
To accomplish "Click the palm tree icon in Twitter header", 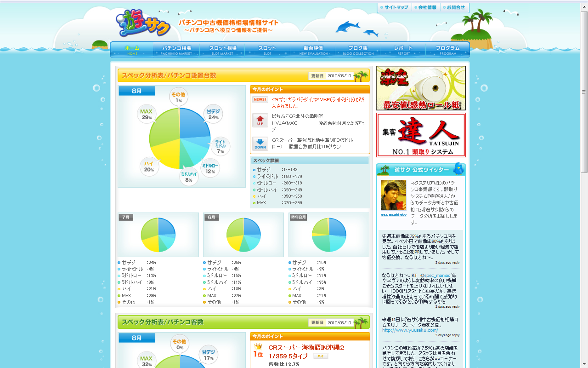I will 384,169.
